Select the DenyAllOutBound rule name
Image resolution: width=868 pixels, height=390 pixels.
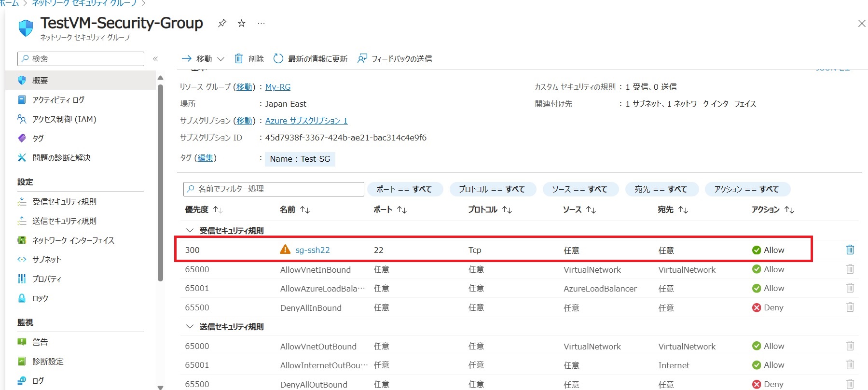[x=314, y=385]
